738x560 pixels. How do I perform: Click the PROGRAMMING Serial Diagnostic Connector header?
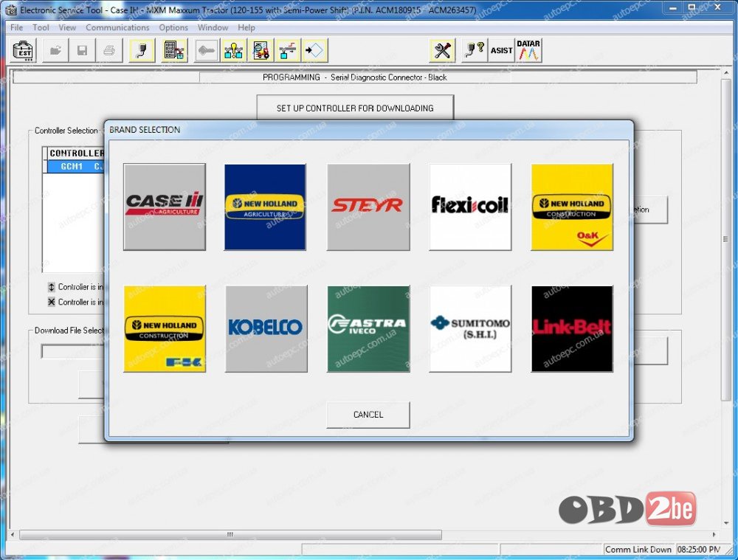pos(355,77)
